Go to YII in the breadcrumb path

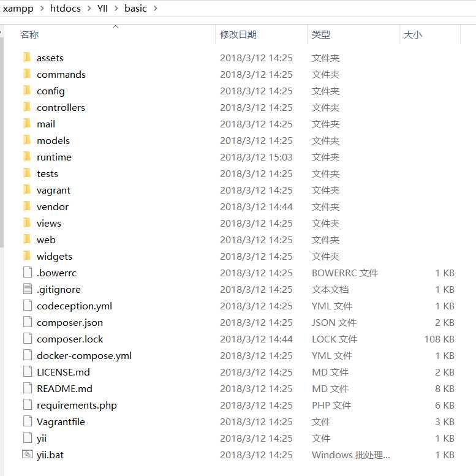click(102, 9)
